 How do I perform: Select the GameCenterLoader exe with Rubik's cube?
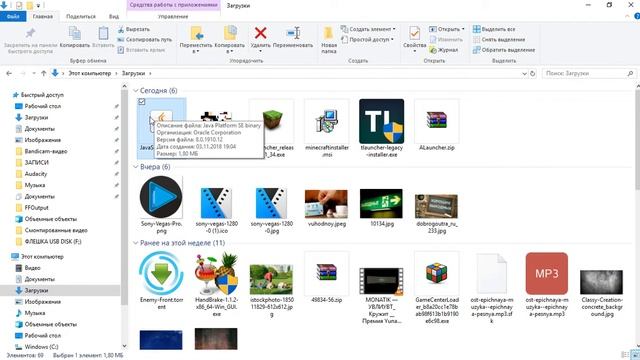[437, 288]
